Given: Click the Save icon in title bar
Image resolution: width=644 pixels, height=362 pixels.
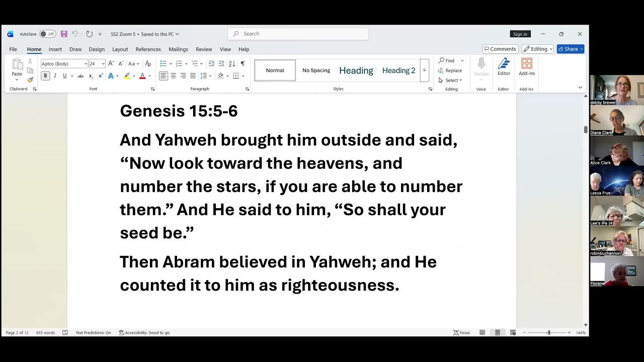Looking at the screenshot, I should click(64, 34).
